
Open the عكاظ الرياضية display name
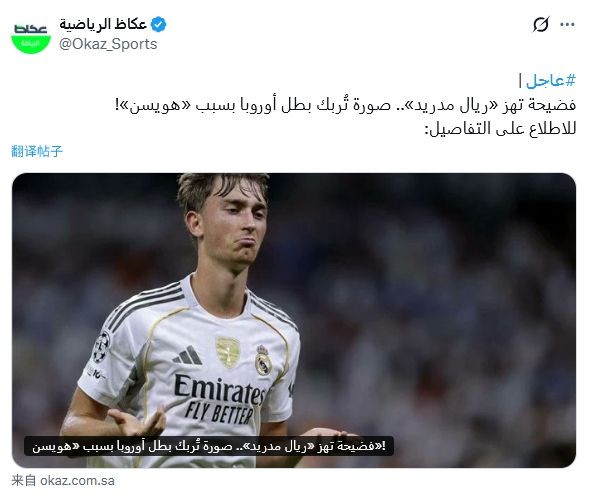[103, 24]
